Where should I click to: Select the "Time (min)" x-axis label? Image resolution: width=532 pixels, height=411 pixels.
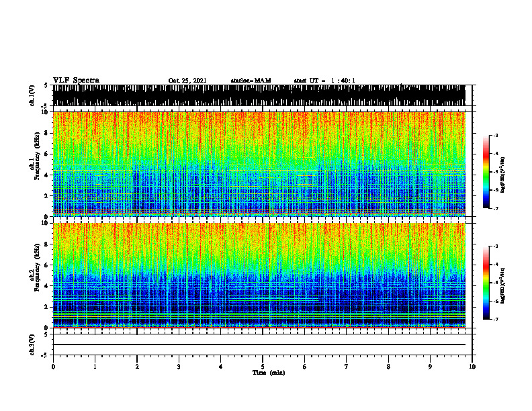click(x=269, y=373)
